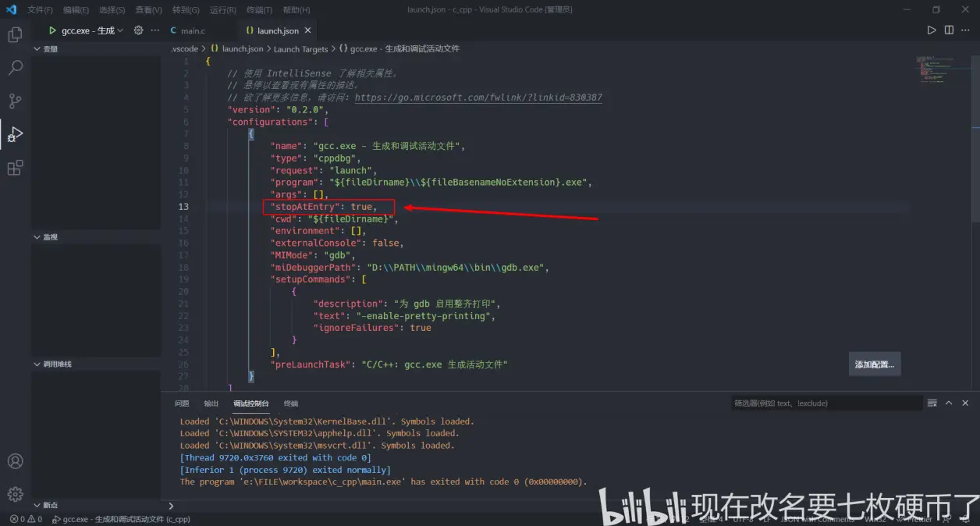Click the msvcrt.dll Symbols loaded console line

point(317,446)
